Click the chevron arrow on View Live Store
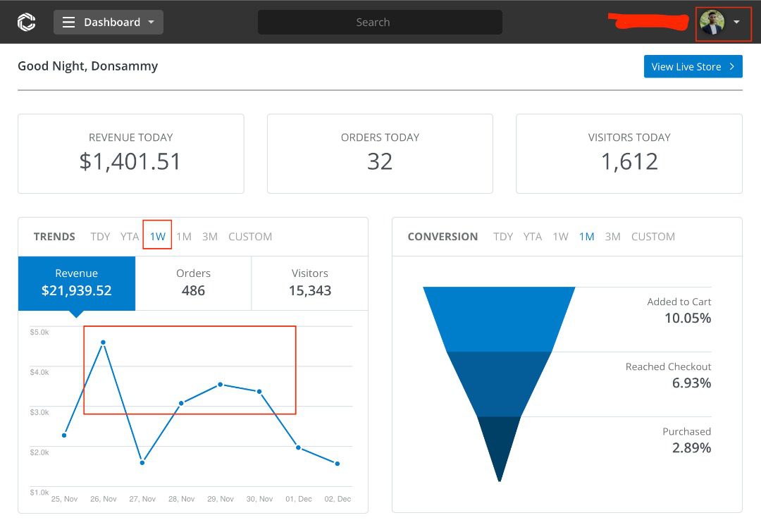Viewport: 761px width, 532px height. [x=732, y=67]
